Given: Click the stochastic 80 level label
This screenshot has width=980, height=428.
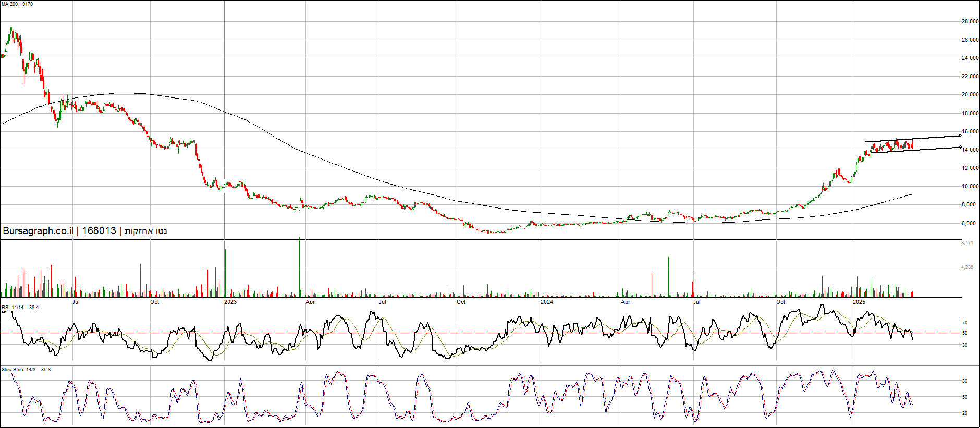Looking at the screenshot, I should [965, 381].
